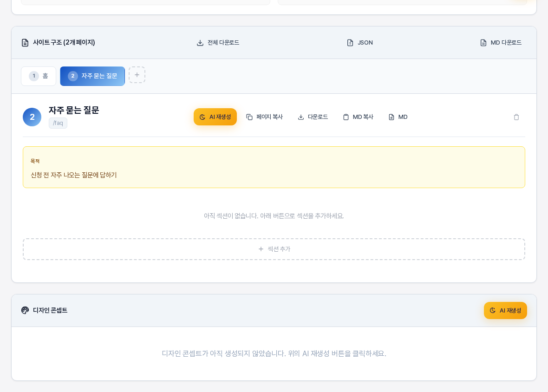548x392 pixels.
Task: Click the MD 다운로드 file icon
Action: pyautogui.click(x=483, y=43)
